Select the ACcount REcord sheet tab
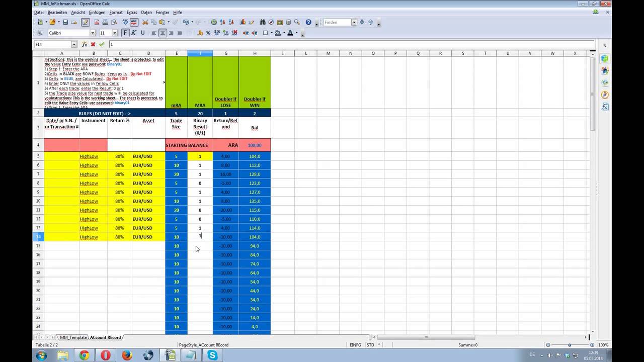The image size is (644, 362). (x=106, y=337)
